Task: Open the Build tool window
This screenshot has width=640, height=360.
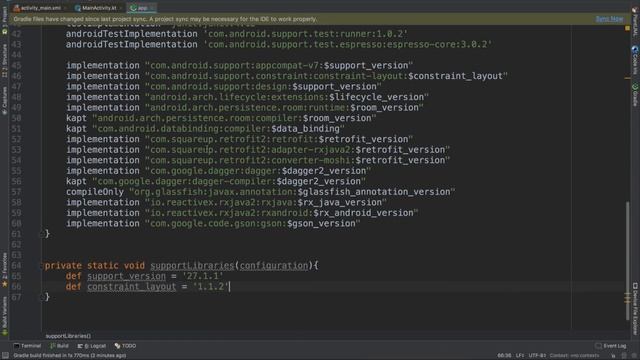Action: point(59,346)
